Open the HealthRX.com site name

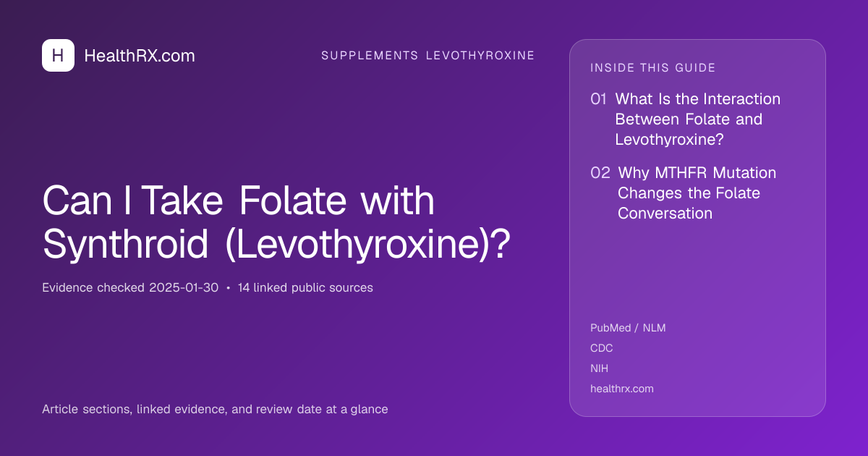tap(140, 56)
